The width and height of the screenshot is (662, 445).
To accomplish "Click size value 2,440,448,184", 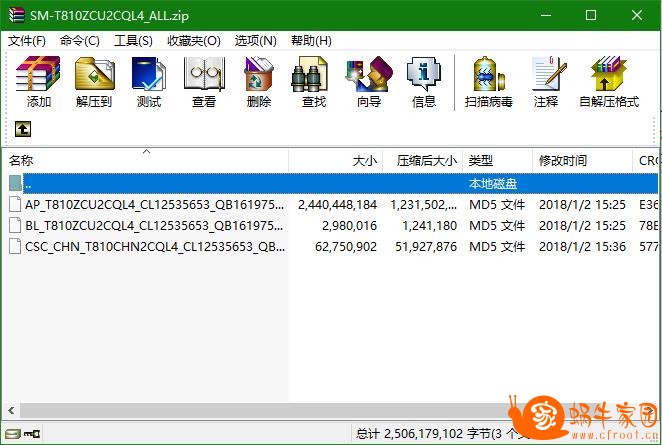I will click(x=337, y=205).
